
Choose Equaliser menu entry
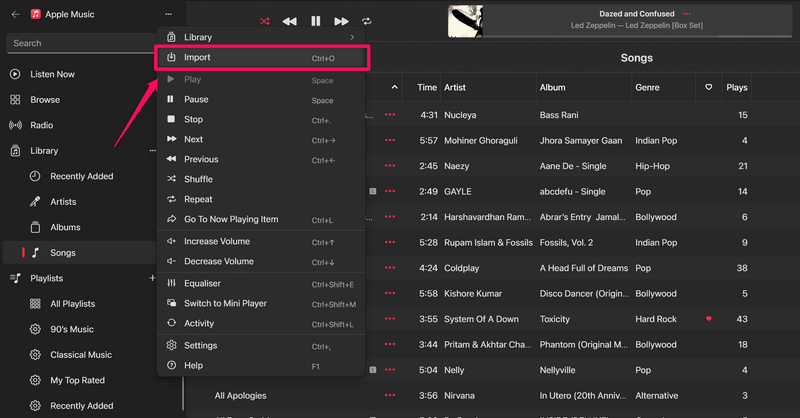202,283
